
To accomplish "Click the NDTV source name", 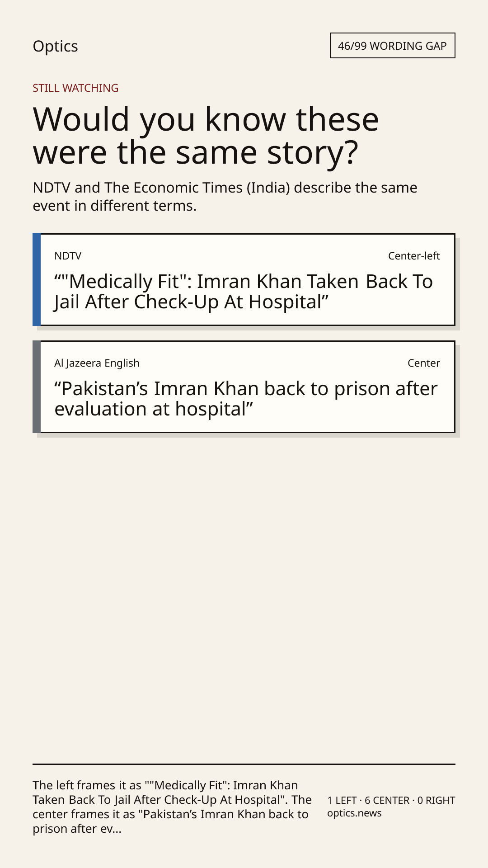I will [x=68, y=256].
